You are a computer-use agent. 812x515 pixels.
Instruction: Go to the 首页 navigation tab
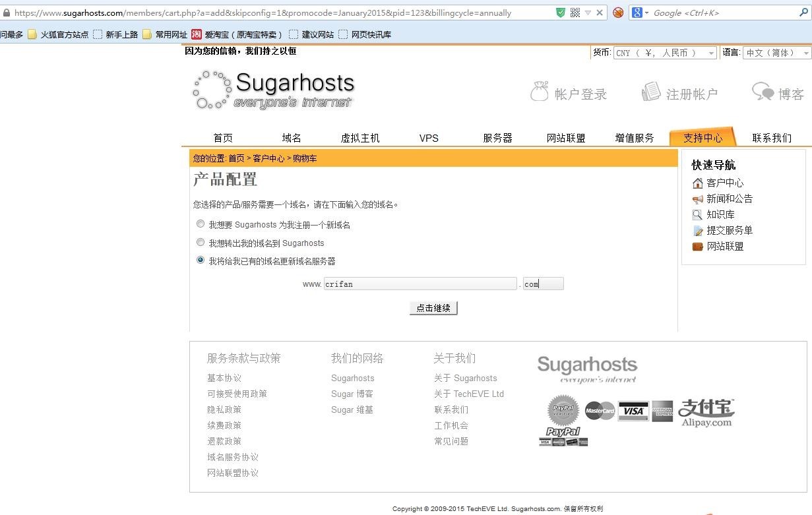pyautogui.click(x=223, y=138)
